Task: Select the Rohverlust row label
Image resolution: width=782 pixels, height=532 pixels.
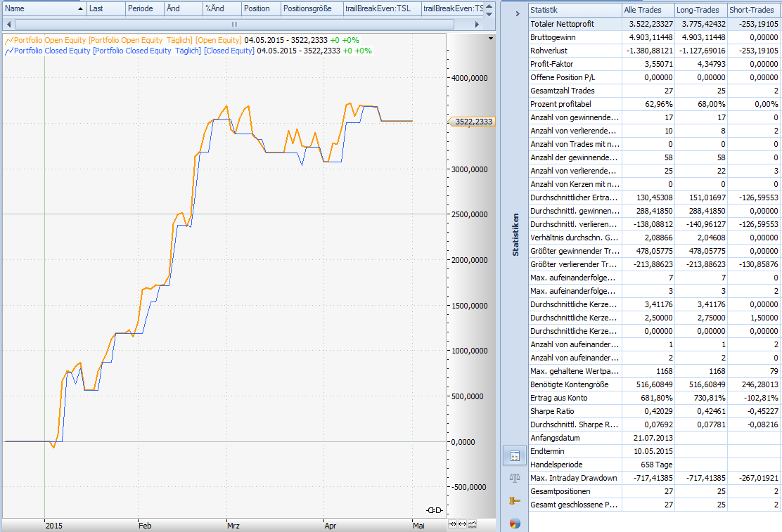Action: pos(549,51)
